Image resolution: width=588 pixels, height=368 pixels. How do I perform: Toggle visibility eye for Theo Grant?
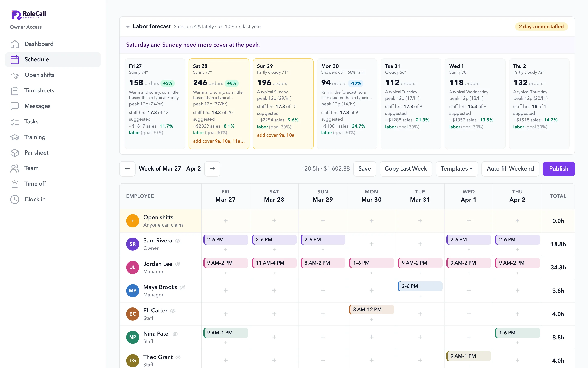178,357
